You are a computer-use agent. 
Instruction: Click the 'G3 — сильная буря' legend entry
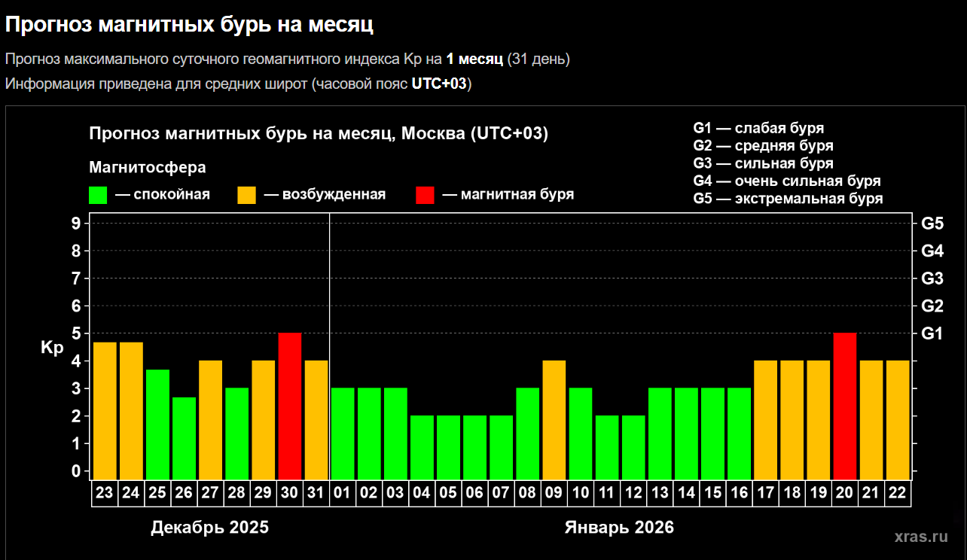[x=763, y=163]
